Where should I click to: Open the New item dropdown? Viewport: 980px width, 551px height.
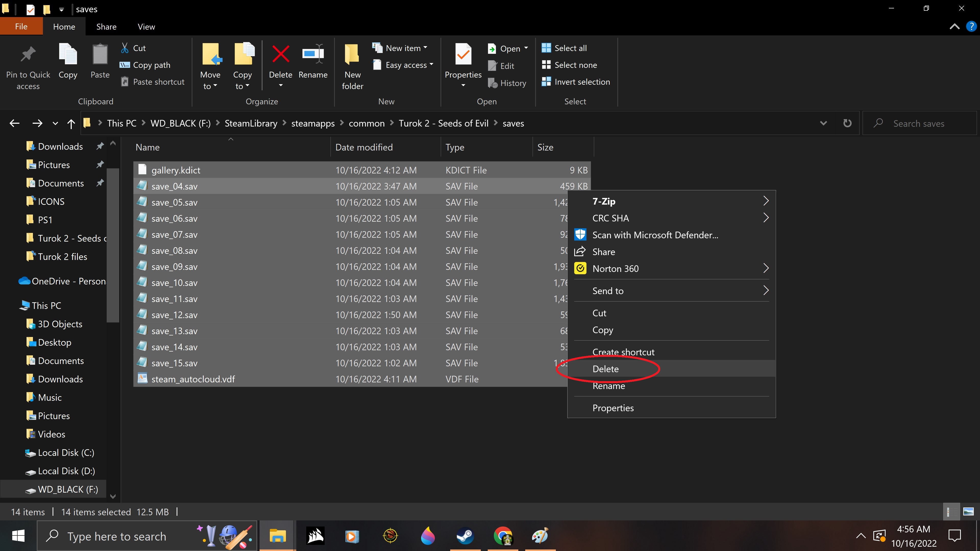406,48
